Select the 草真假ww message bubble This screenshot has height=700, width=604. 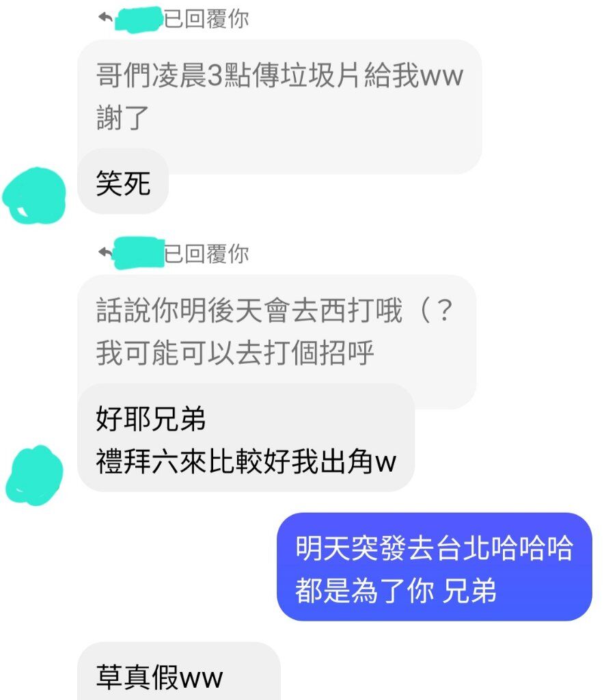click(x=179, y=671)
